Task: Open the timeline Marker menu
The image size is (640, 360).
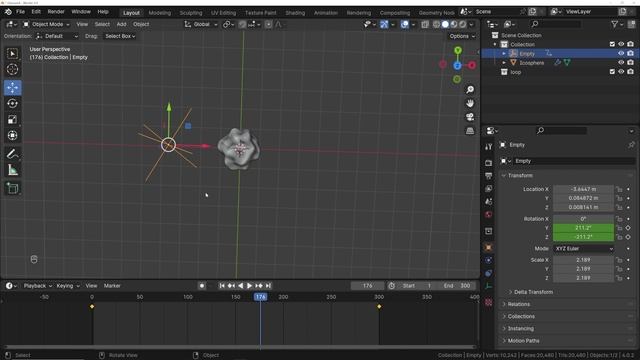Action: pyautogui.click(x=112, y=286)
